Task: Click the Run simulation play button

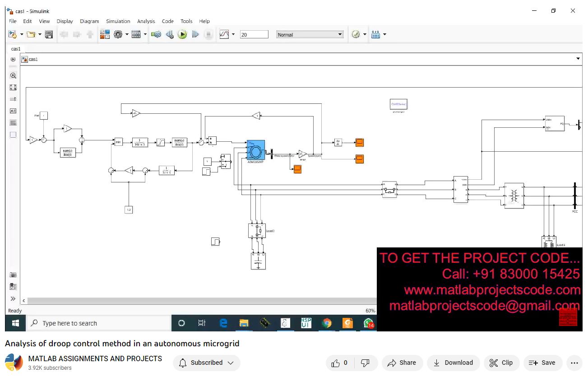Action: pyautogui.click(x=182, y=34)
